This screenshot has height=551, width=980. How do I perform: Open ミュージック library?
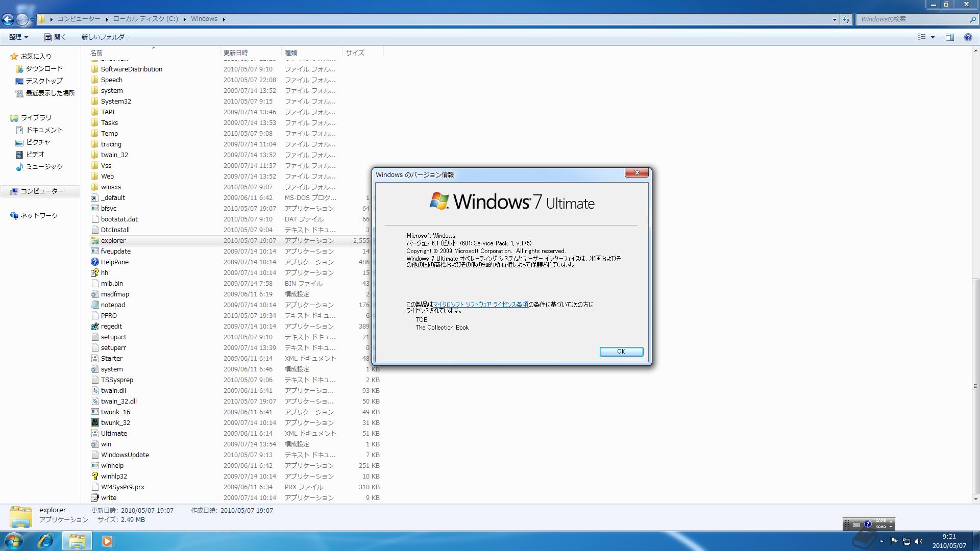coord(44,166)
